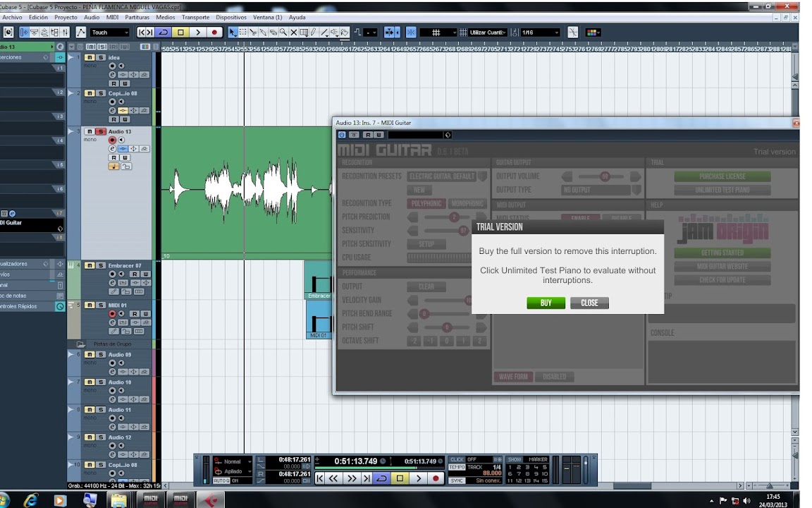The height and width of the screenshot is (508, 812).
Task: Toggle Cycle loop in the top toolbar
Action: pos(163,32)
